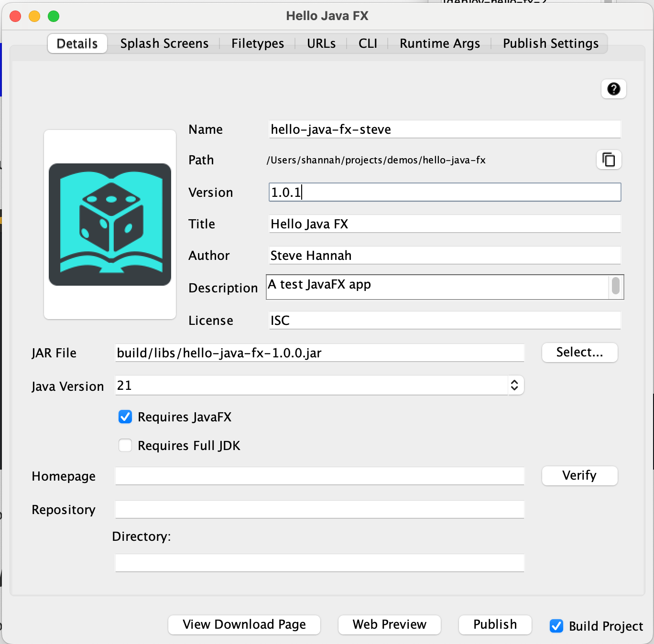Click the Description scrollbar thumb

(616, 286)
